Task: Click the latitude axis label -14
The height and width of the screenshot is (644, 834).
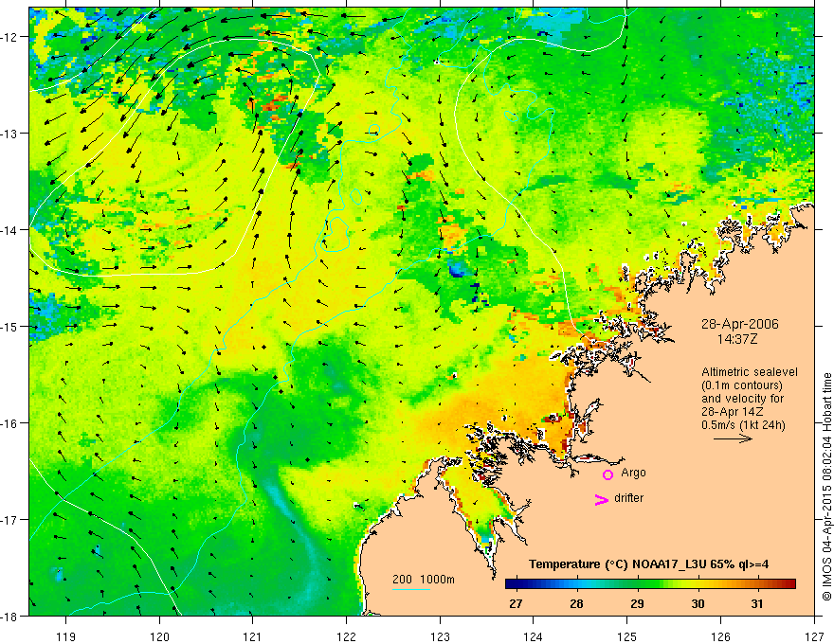Action: click(10, 230)
